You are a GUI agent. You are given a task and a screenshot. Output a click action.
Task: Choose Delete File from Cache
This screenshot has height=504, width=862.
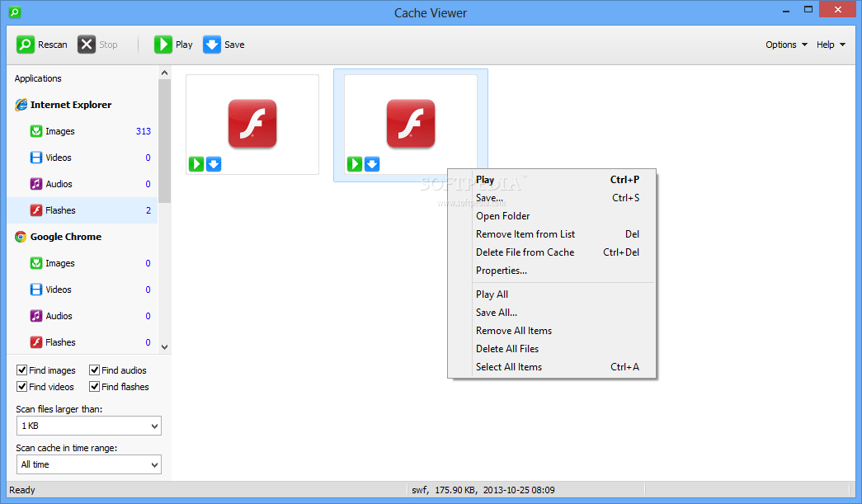[x=552, y=252]
